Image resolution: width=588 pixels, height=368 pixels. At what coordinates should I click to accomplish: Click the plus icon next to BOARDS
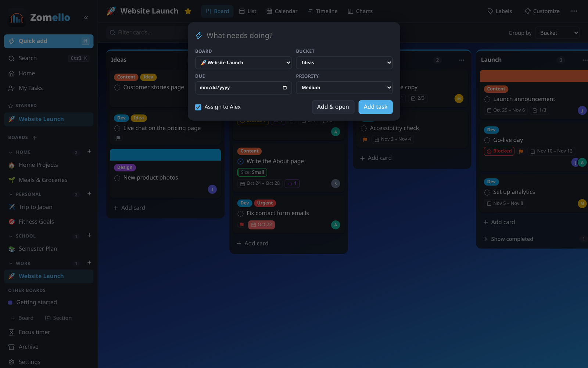(35, 138)
